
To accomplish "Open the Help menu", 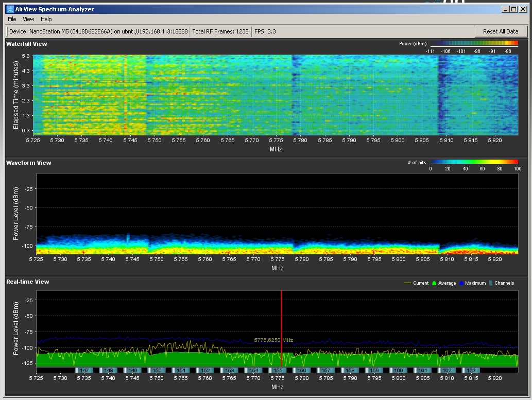I will pyautogui.click(x=46, y=20).
